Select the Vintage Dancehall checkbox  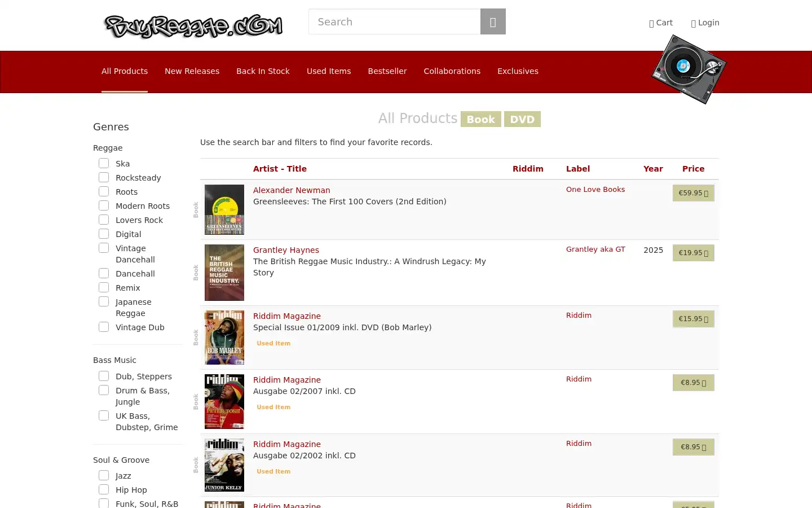click(104, 248)
